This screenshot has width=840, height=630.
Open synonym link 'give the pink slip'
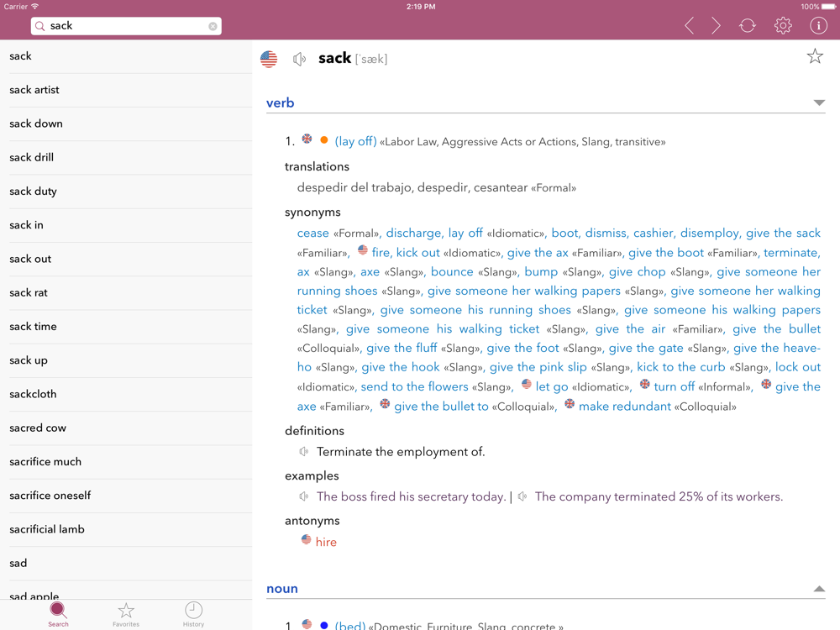[538, 367]
